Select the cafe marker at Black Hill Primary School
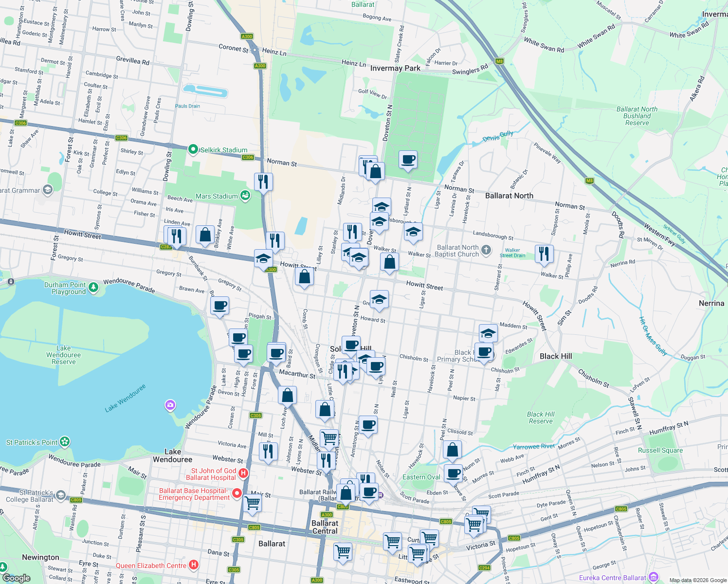 pos(484,352)
